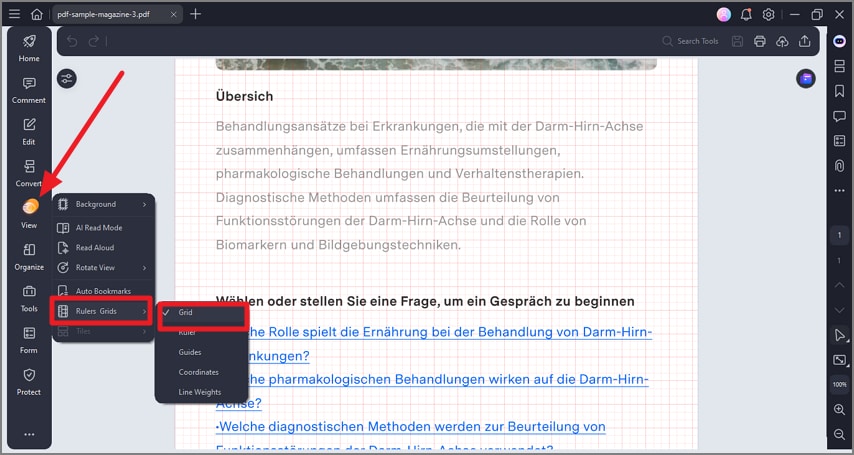
Task: Undo the last action
Action: 72,41
